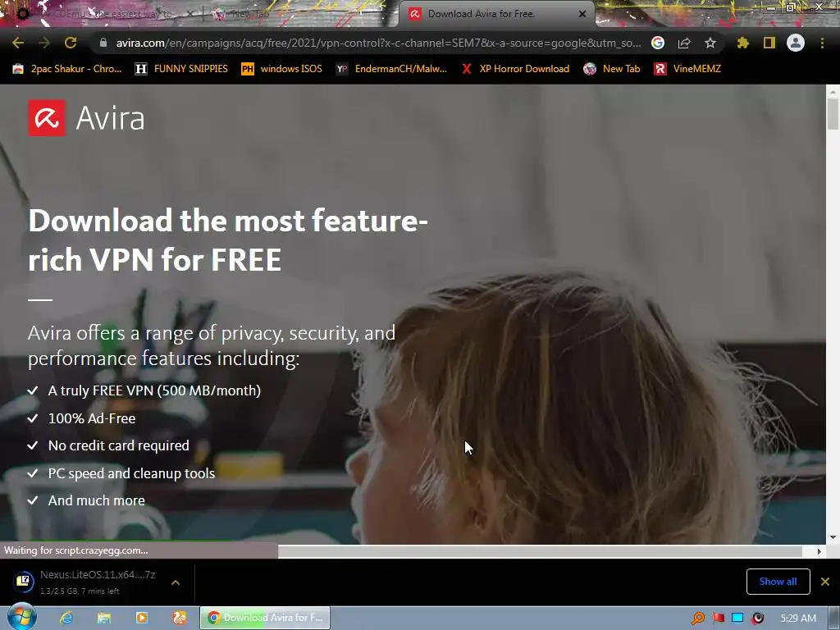Image resolution: width=840 pixels, height=630 pixels.
Task: Open the New Tab bookmark
Action: point(612,69)
